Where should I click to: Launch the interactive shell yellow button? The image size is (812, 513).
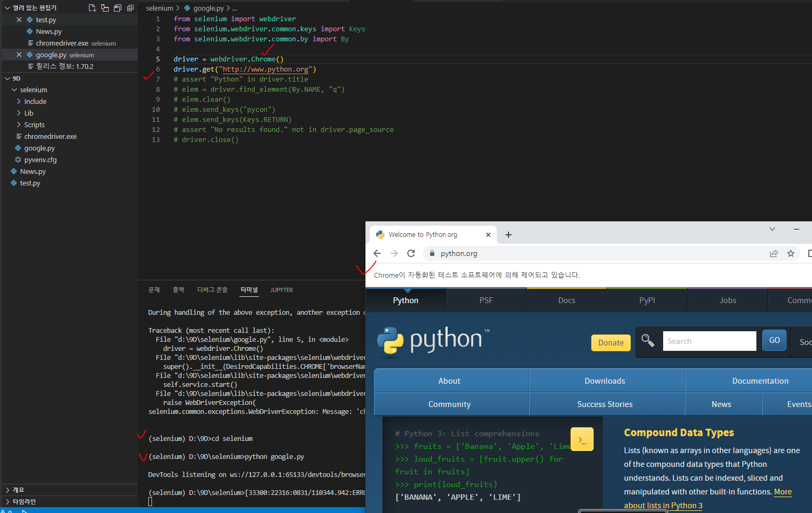(582, 439)
